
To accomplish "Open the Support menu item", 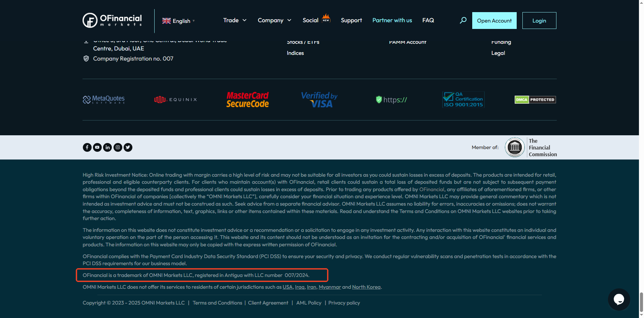I will point(351,21).
